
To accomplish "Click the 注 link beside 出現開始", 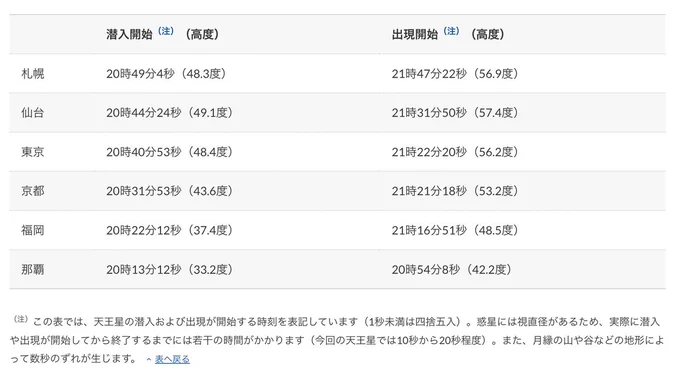I will tap(451, 31).
